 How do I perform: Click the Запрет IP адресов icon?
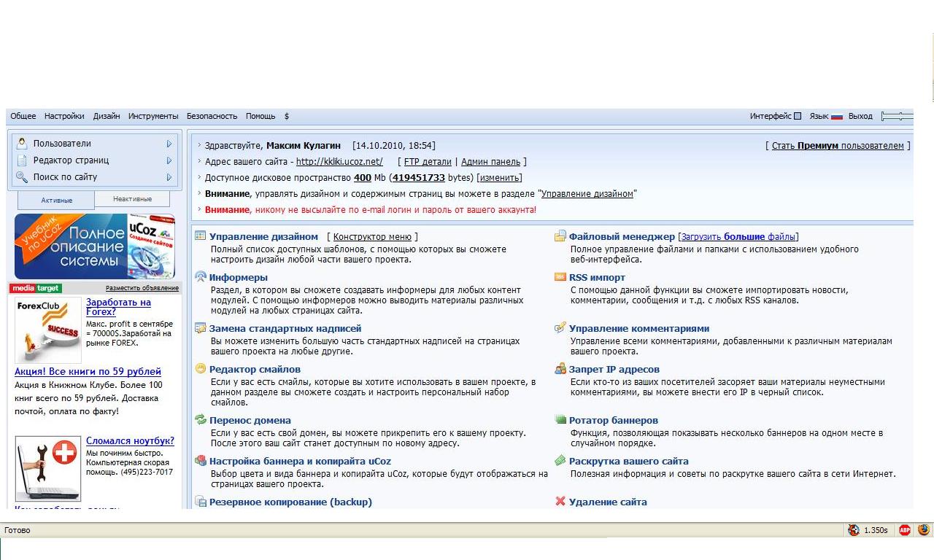(560, 369)
